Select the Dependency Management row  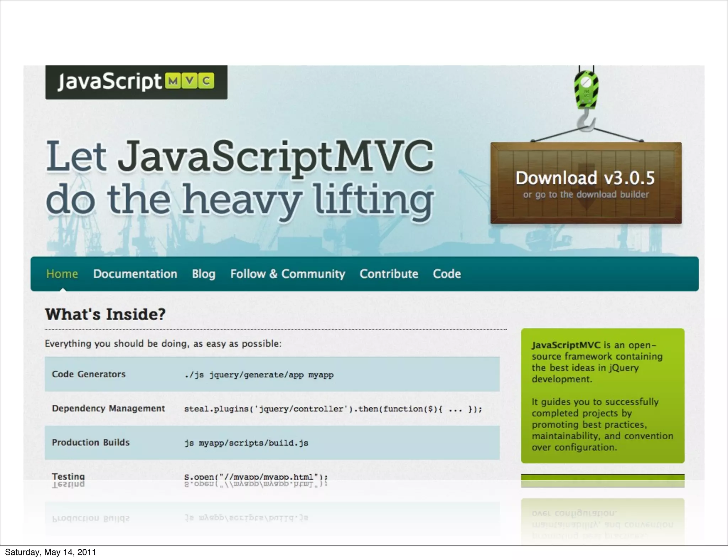(108, 408)
